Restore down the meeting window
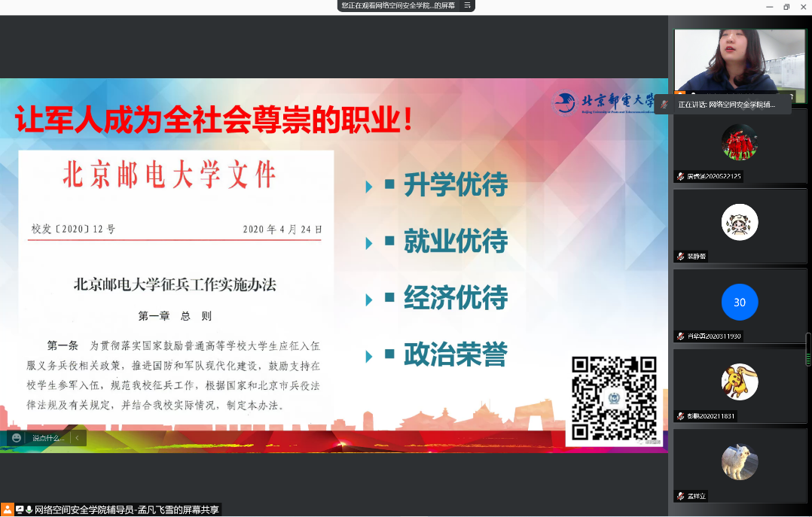Viewport: 812px width, 517px height. coord(786,7)
